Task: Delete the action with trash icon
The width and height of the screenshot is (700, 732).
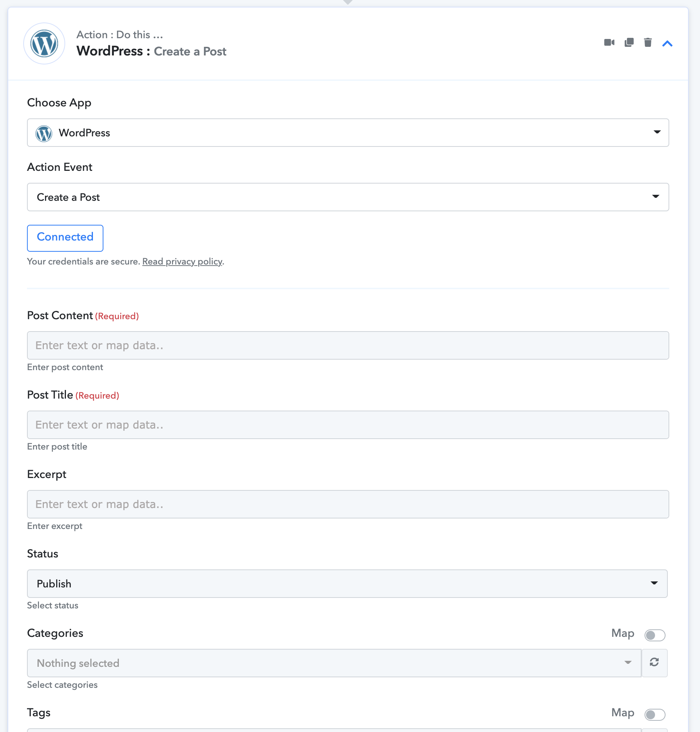Action: [x=648, y=43]
